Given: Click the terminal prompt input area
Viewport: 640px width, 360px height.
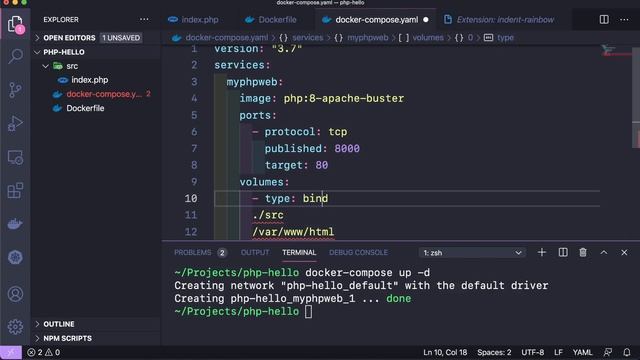Looking at the screenshot, I should 308,312.
